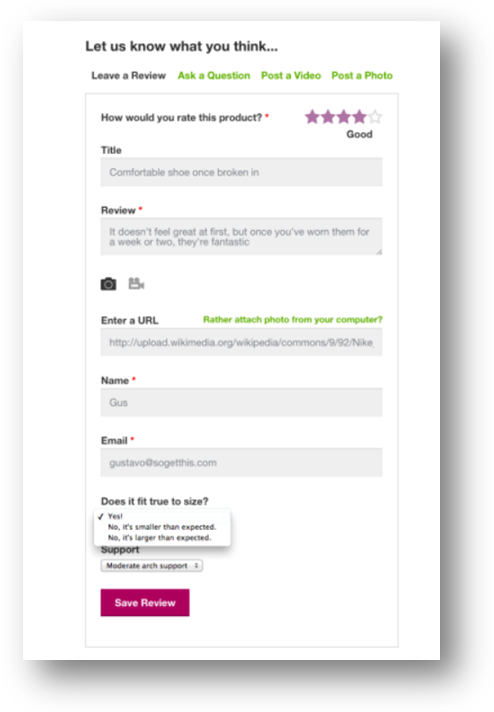The width and height of the screenshot is (494, 712).
Task: Choose 'No, it's larger than expected.'
Action: [159, 538]
